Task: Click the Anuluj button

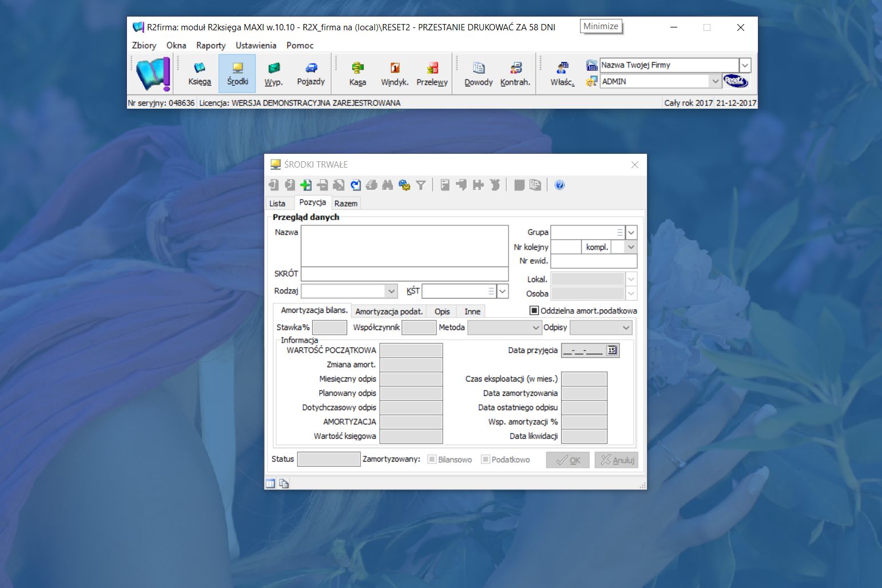Action: [x=616, y=460]
